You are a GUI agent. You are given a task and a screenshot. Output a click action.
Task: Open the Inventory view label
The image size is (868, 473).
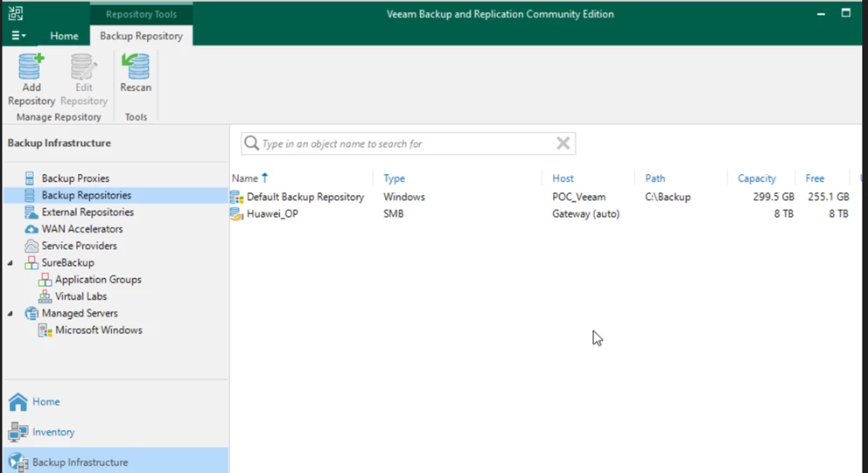pyautogui.click(x=53, y=432)
